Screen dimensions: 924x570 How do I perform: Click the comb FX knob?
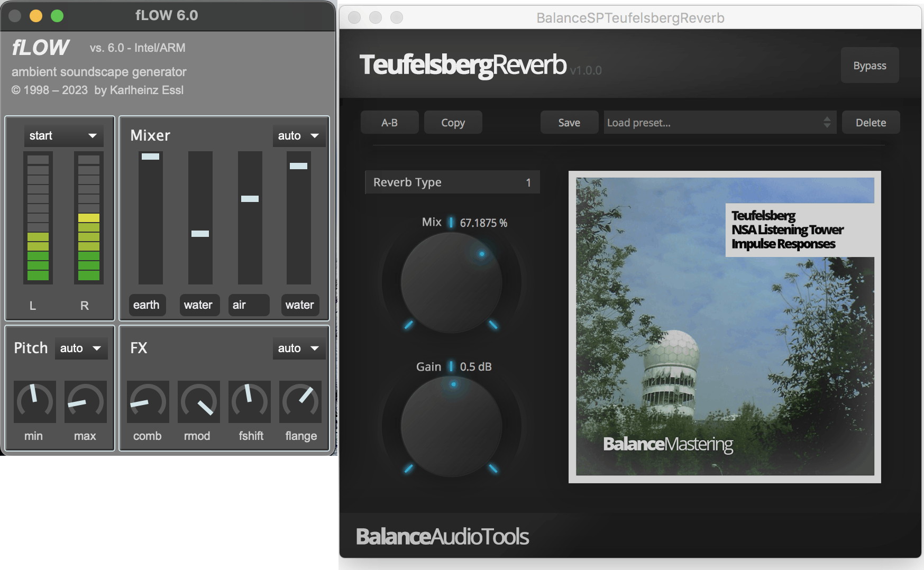tap(148, 402)
